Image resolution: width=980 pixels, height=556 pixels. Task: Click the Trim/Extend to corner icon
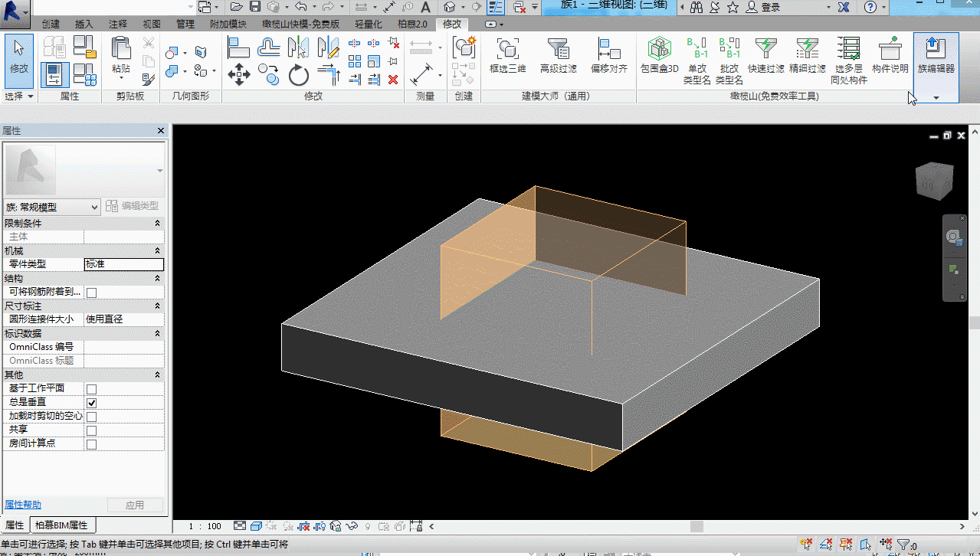coord(329,74)
